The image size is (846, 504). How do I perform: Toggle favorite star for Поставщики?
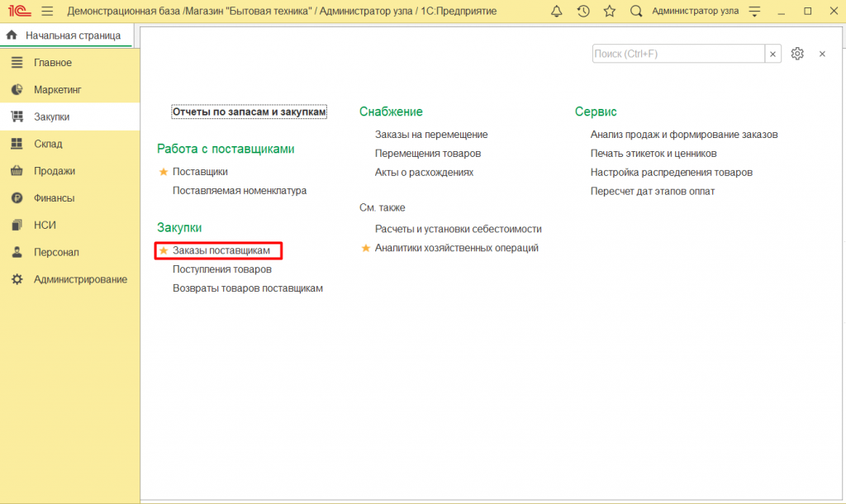click(163, 172)
